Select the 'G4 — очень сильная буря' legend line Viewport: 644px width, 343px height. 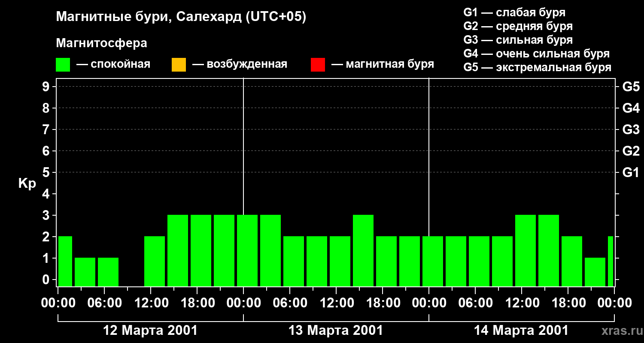pos(537,54)
